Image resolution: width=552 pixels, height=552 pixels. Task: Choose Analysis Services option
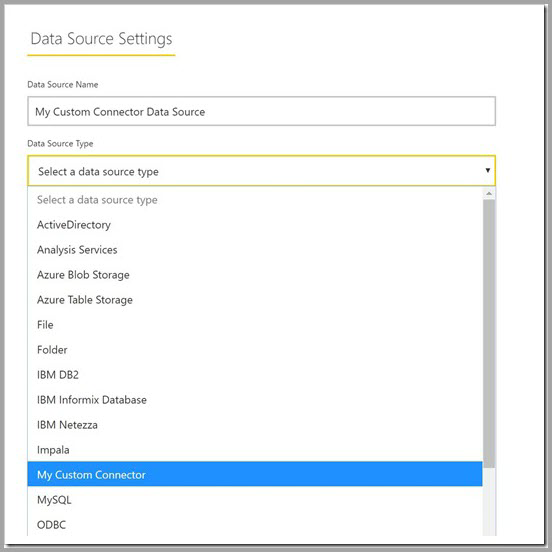point(255,250)
